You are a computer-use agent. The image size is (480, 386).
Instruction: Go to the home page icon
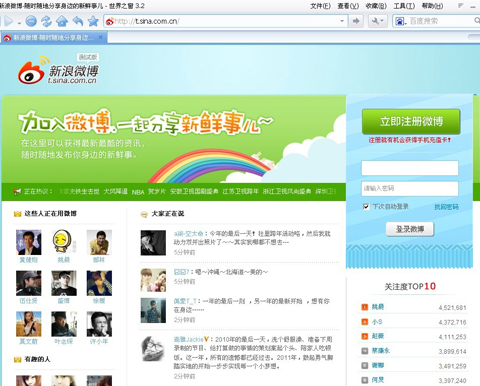[62, 21]
